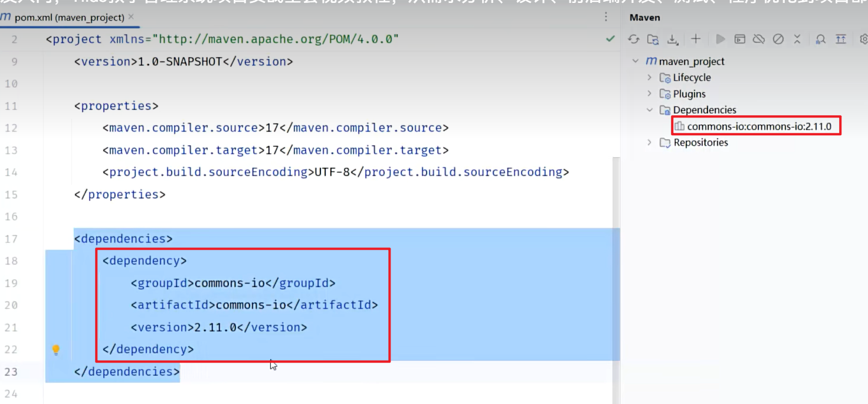Click line number 10 in gutter

click(11, 84)
